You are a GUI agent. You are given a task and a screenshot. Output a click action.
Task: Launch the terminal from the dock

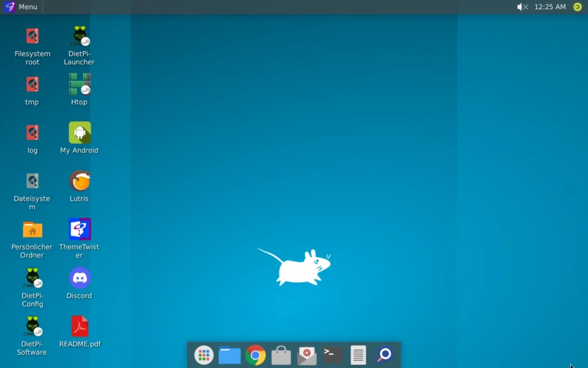click(x=333, y=355)
